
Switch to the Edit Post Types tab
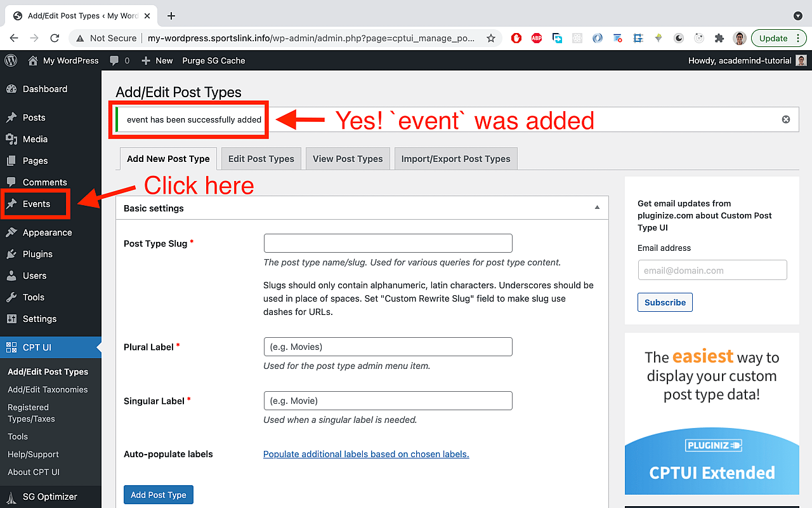point(260,158)
